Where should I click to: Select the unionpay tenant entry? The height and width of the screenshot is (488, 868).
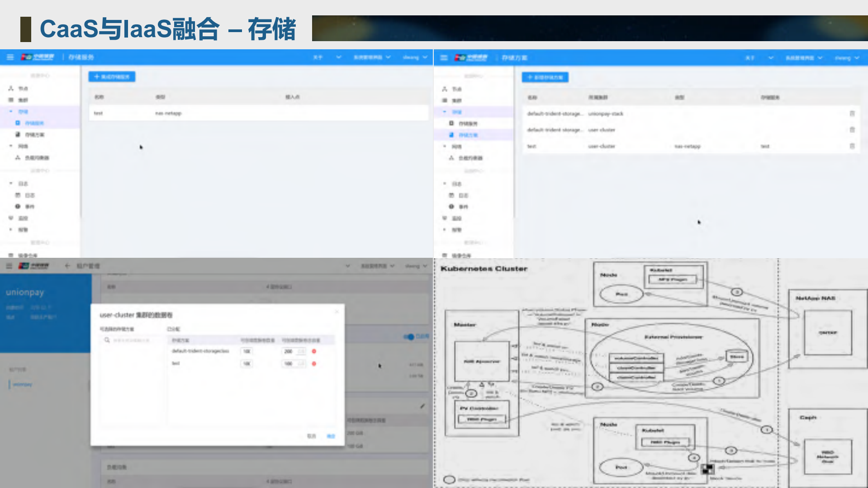(22, 384)
